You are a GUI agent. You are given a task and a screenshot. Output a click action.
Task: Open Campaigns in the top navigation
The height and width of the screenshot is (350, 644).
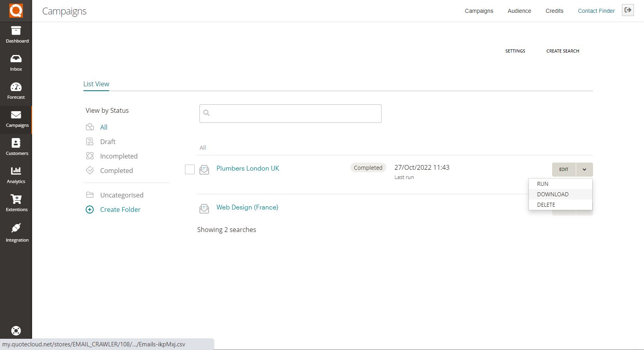[479, 11]
